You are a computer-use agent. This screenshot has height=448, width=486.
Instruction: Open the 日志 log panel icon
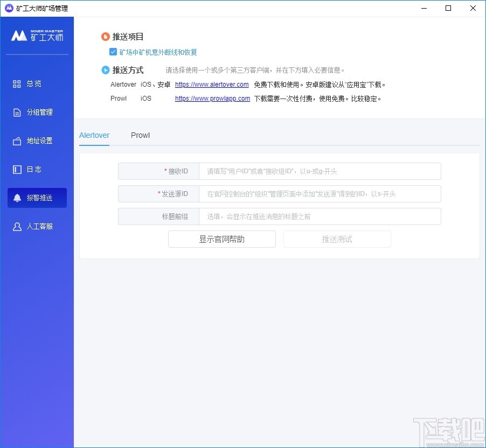(x=18, y=169)
